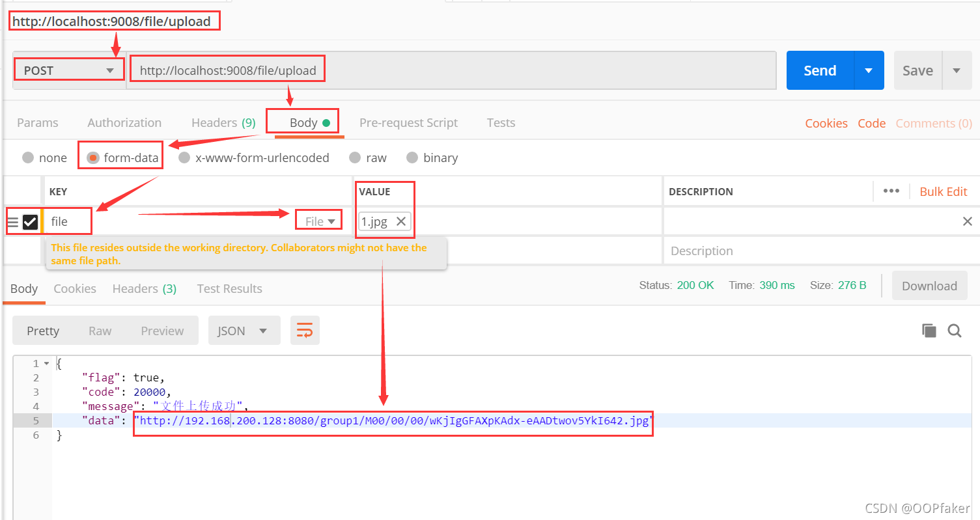Open the Test Results tab
The height and width of the screenshot is (520, 980).
pos(229,288)
